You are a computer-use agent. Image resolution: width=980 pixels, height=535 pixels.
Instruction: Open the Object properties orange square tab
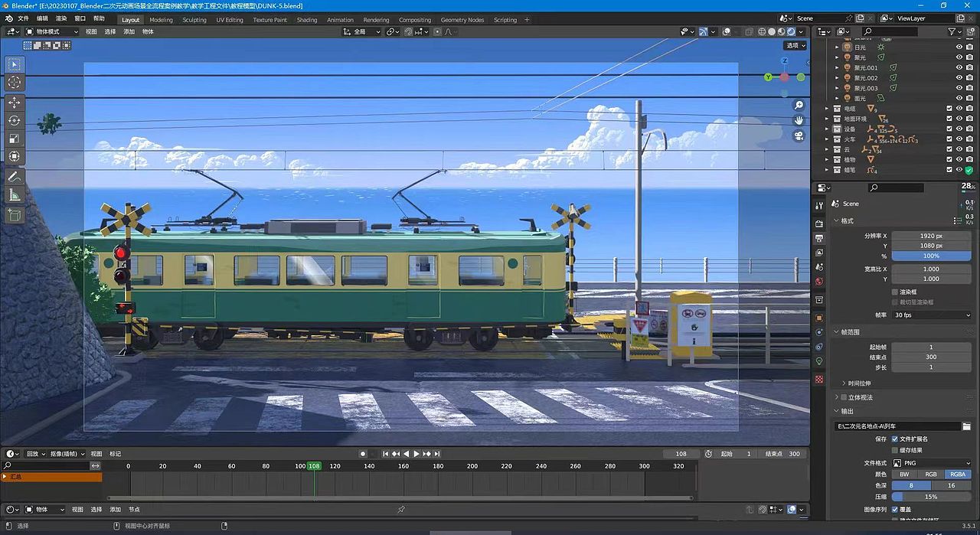[x=819, y=318]
